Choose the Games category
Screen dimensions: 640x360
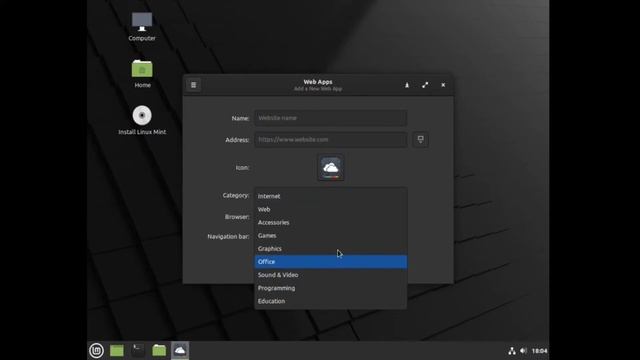click(331, 236)
